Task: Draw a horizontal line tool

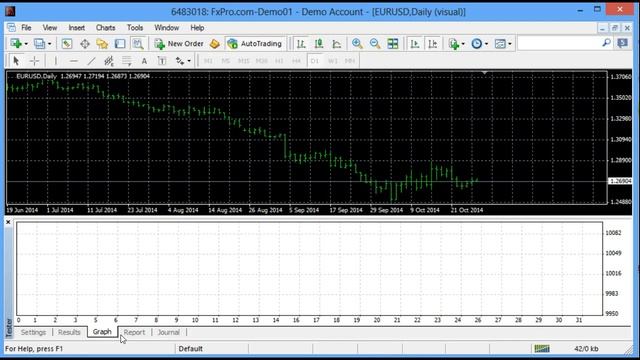Action: 73,61
